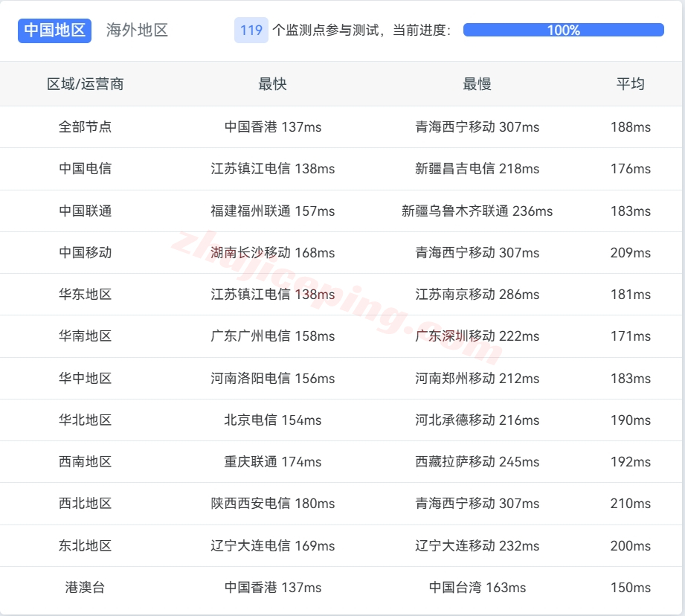Screen dimensions: 685x616
Task: Click 重庆联通 174ms cell
Action: pyautogui.click(x=273, y=462)
